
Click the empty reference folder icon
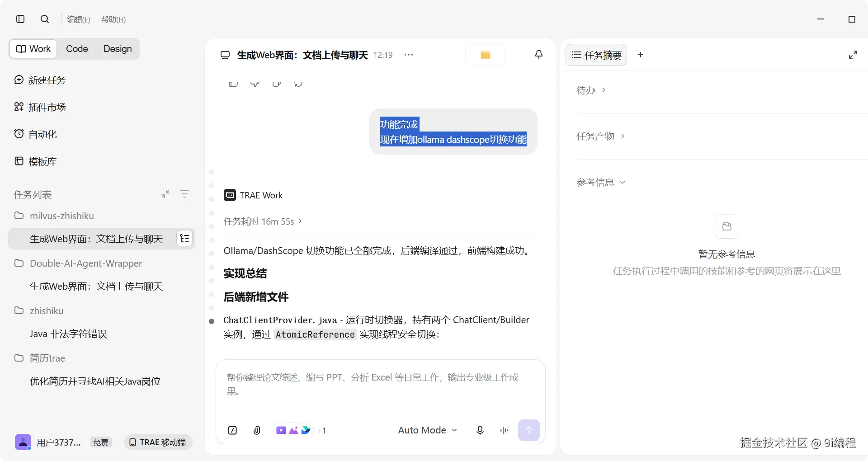coord(727,226)
